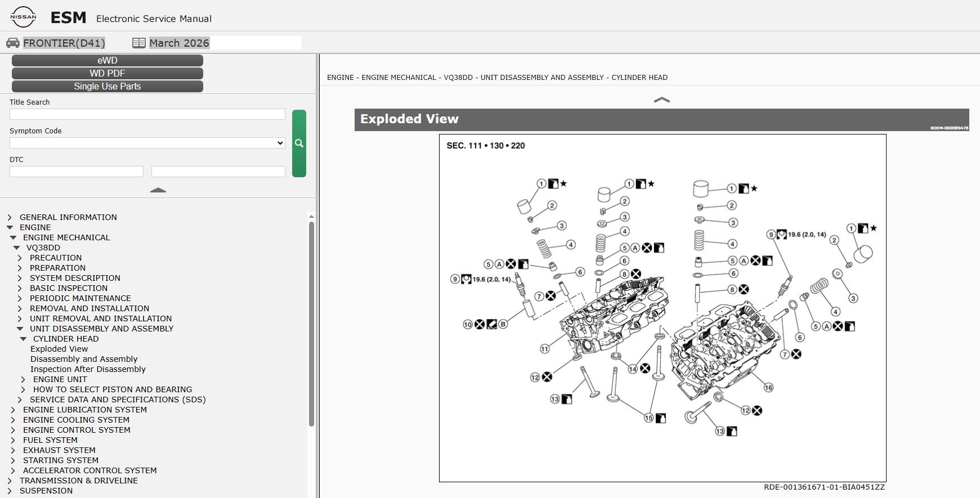The height and width of the screenshot is (498, 980).
Task: Open ACCELERATOR CONTROL SYSTEM section
Action: 90,470
